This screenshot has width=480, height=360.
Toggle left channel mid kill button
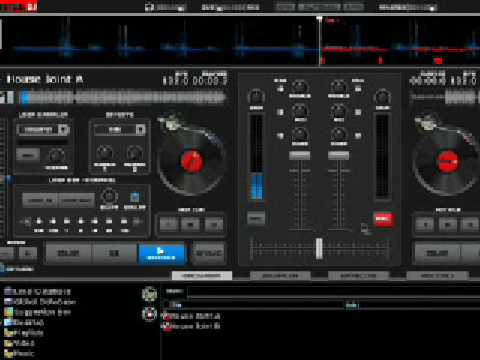pyautogui.click(x=280, y=112)
